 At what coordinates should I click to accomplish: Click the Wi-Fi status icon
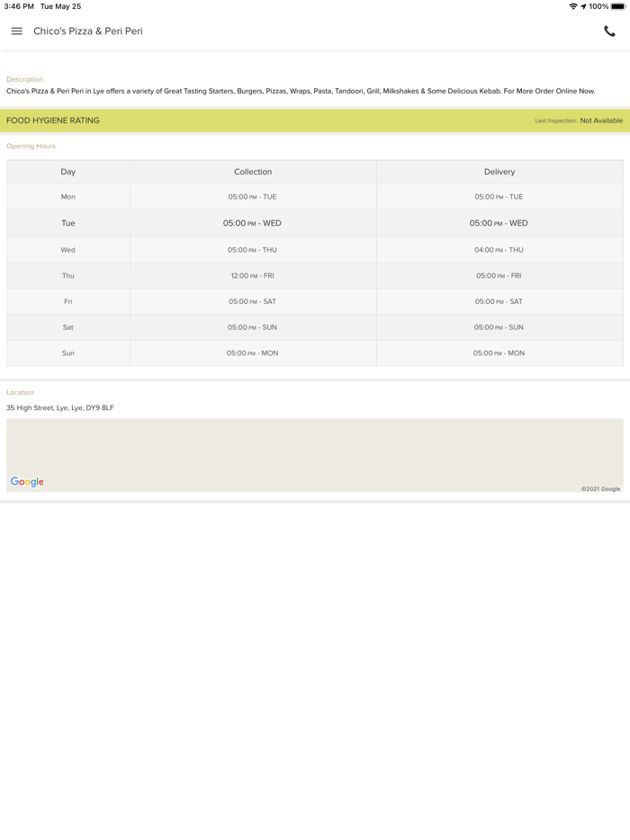573,6
